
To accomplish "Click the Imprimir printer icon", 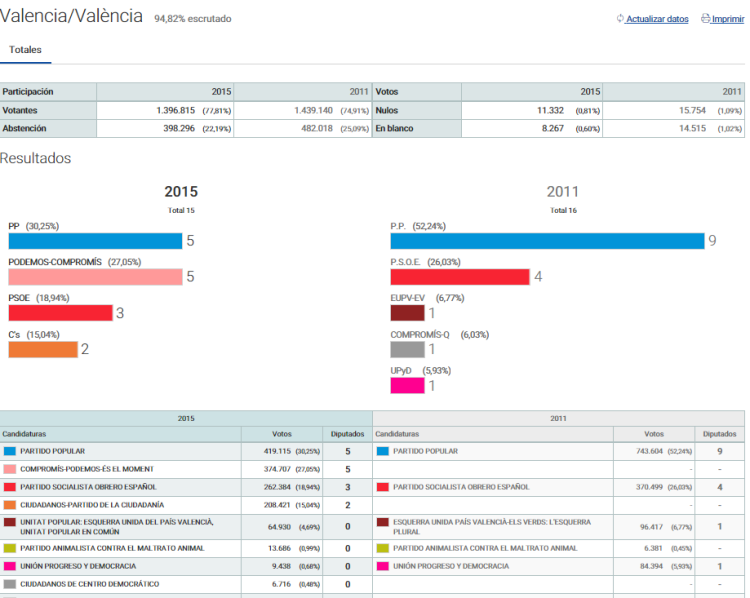I will tap(706, 19).
